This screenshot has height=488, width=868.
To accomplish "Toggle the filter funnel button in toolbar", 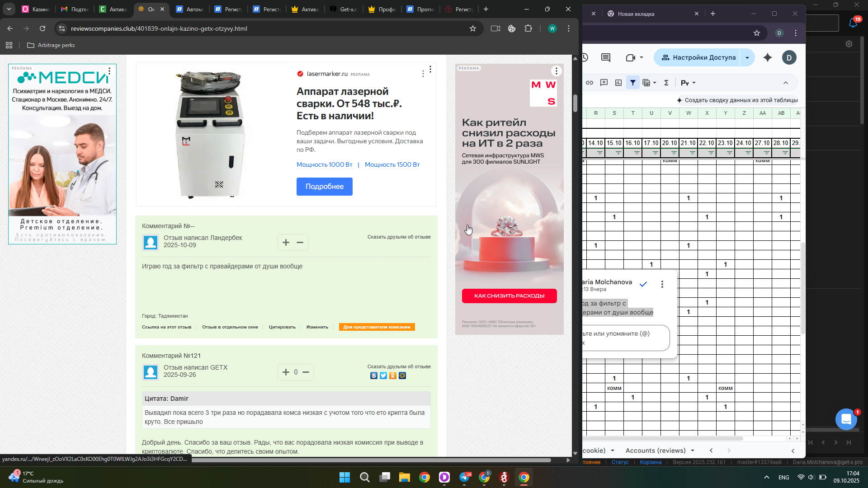I will pyautogui.click(x=633, y=83).
